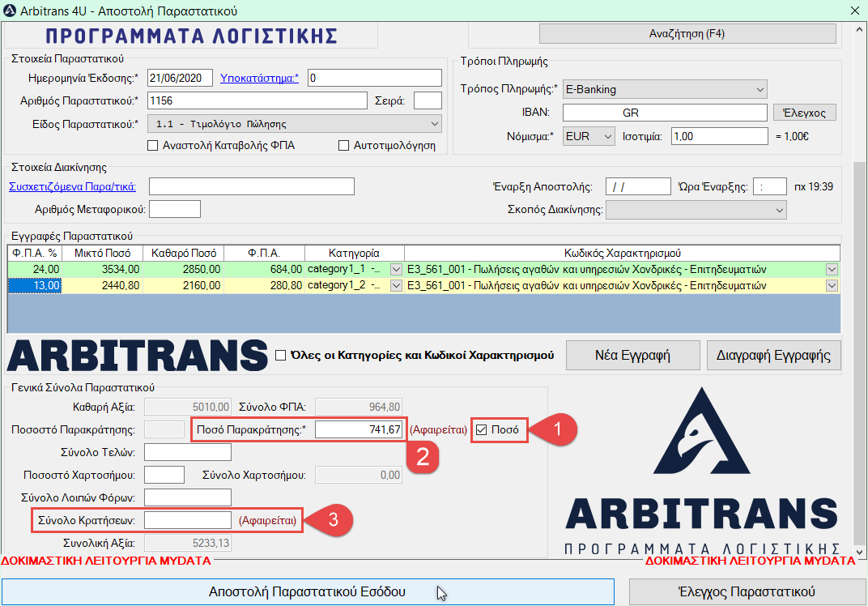Click the Αριθμός Παραστατικού field
This screenshot has width=868, height=606.
point(257,100)
